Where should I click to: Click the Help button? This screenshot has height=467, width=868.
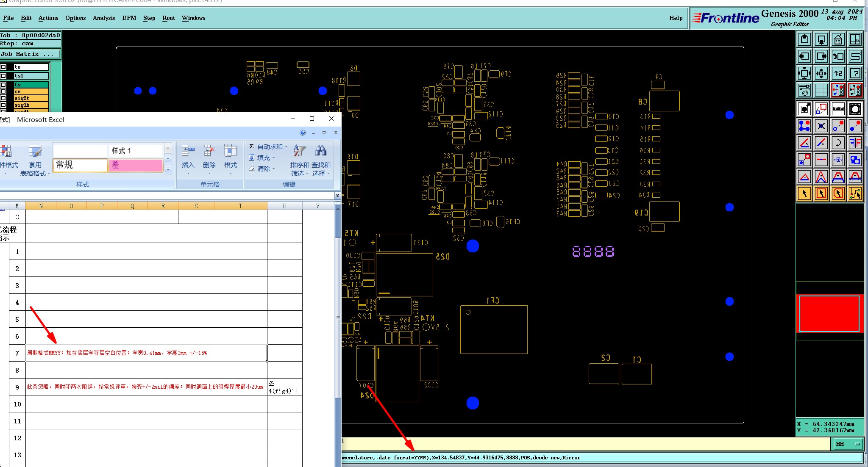pos(676,18)
